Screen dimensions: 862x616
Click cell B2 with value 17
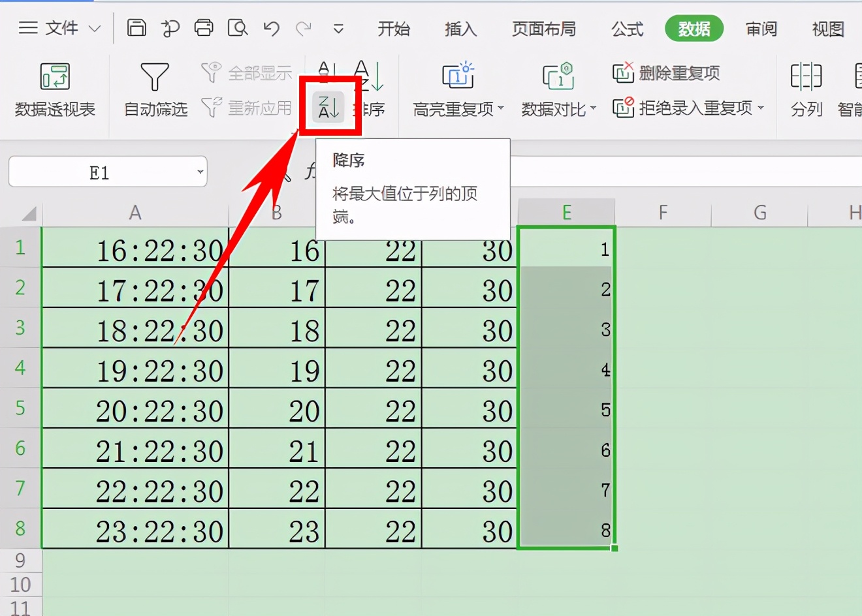click(x=277, y=288)
